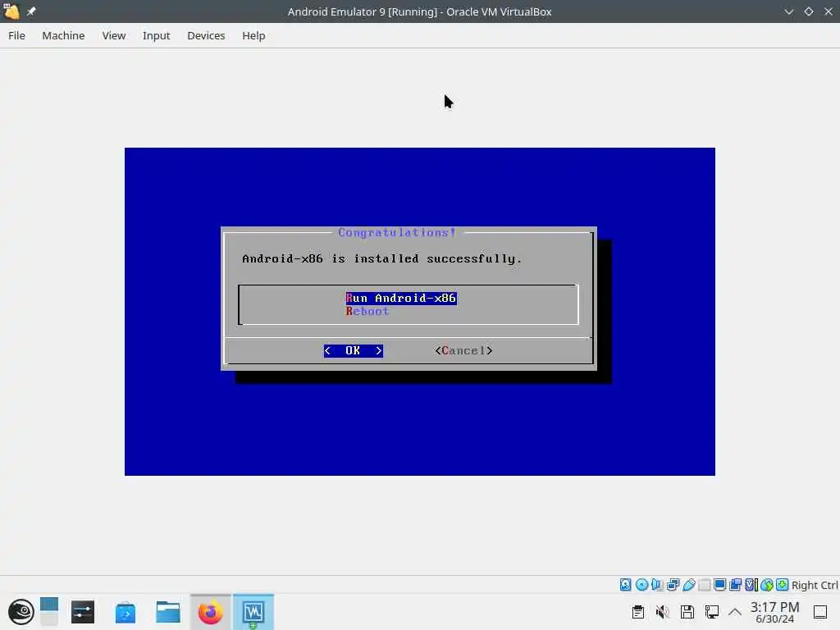
Task: Click the keyboard capture green arrow icon
Action: click(x=782, y=585)
